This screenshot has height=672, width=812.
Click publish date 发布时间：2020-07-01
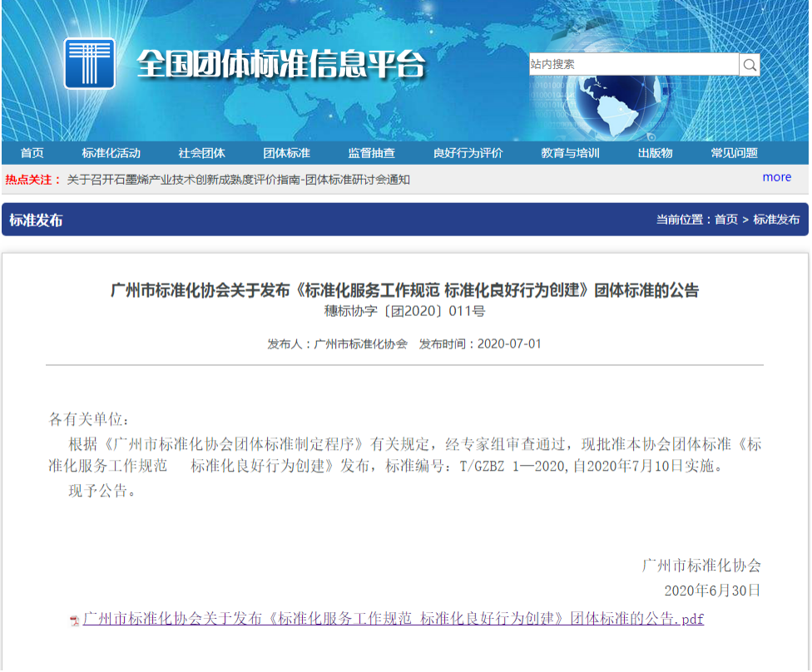point(480,344)
